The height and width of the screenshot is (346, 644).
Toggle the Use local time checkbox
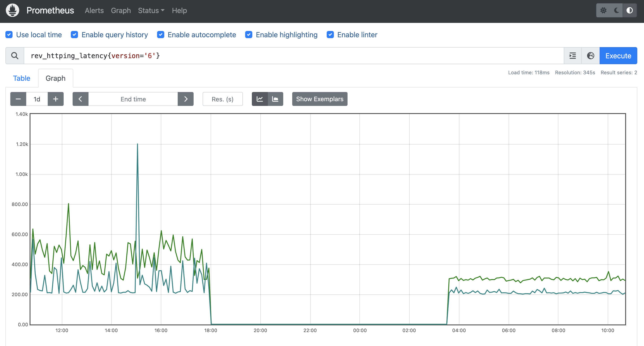pyautogui.click(x=9, y=35)
